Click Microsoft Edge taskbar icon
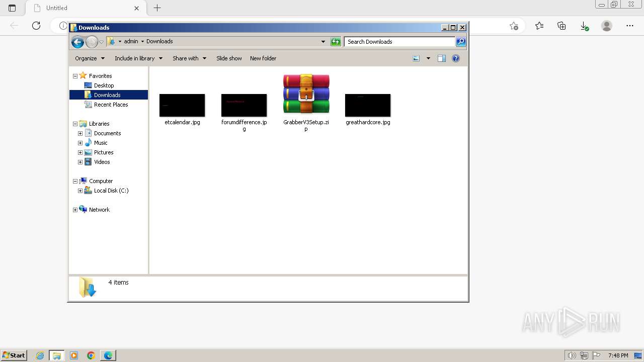The image size is (644, 362). pyautogui.click(x=108, y=355)
